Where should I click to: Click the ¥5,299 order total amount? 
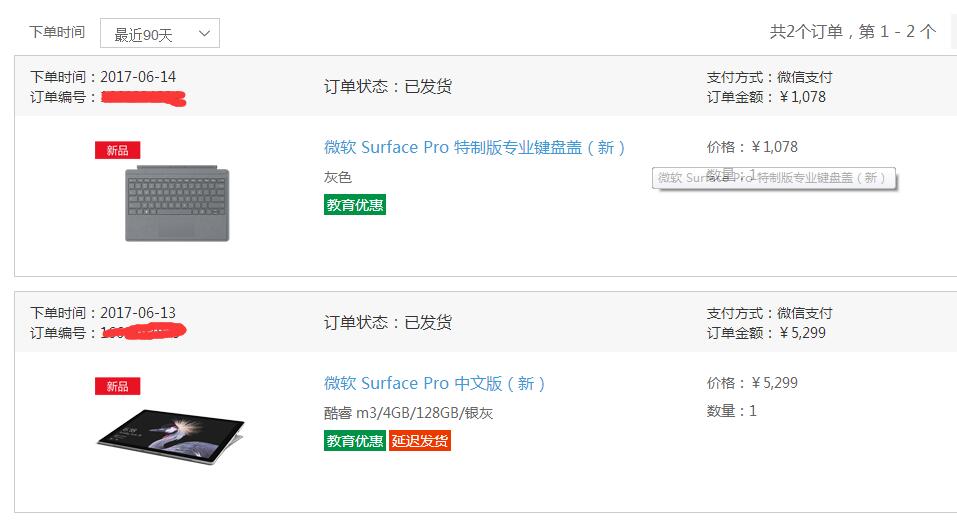click(802, 333)
